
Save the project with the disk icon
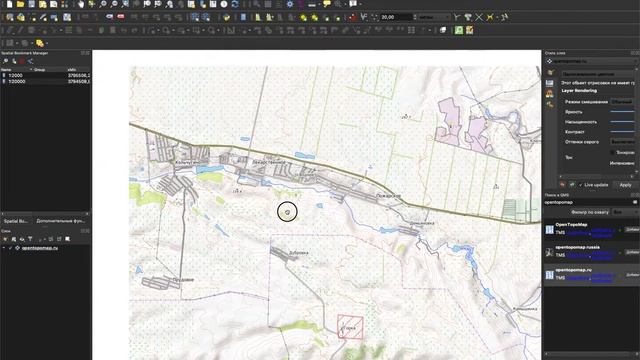pos(31,4)
